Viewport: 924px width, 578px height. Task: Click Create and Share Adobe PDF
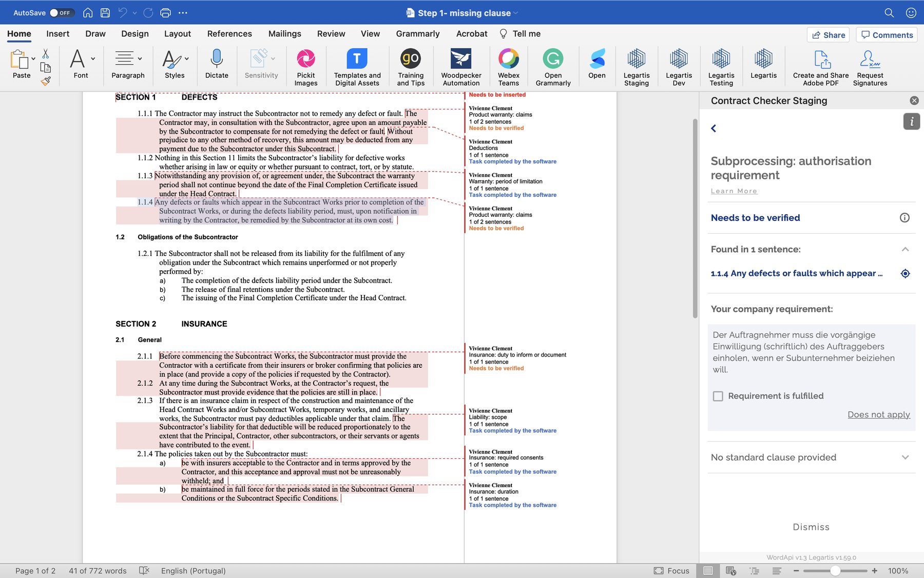pos(821,67)
